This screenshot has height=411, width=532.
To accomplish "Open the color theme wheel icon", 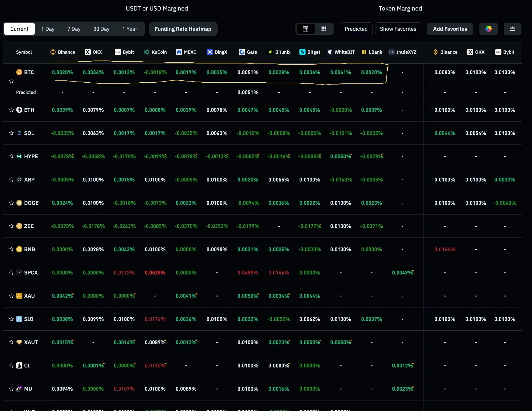I will [x=488, y=29].
